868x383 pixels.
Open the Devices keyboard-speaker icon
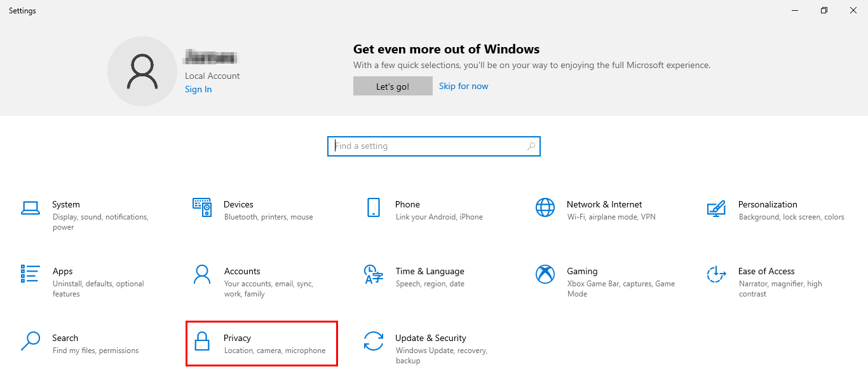pos(202,207)
